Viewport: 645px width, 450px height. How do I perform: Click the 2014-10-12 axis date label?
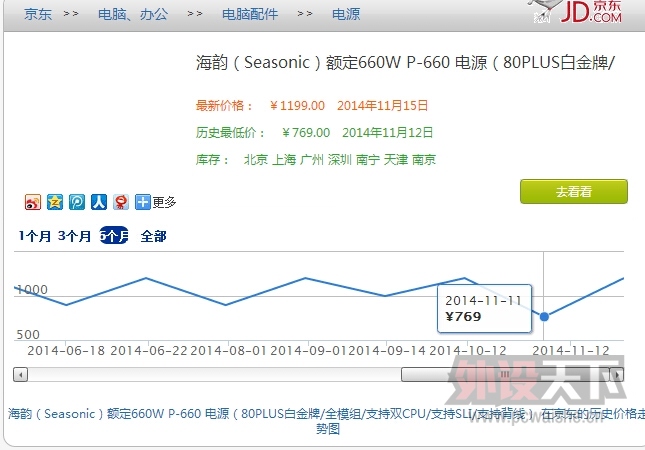pos(468,350)
